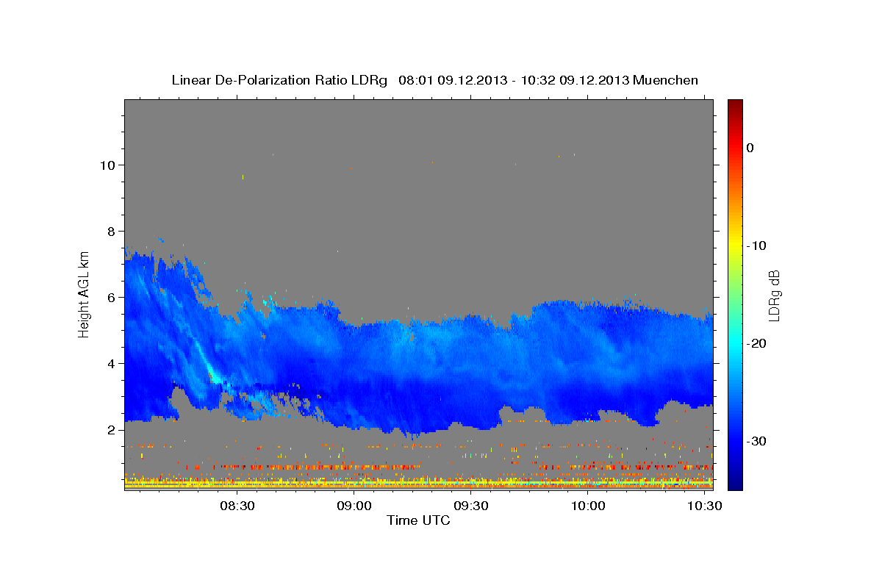
Task: Click the height tick label 8
Action: [x=111, y=231]
